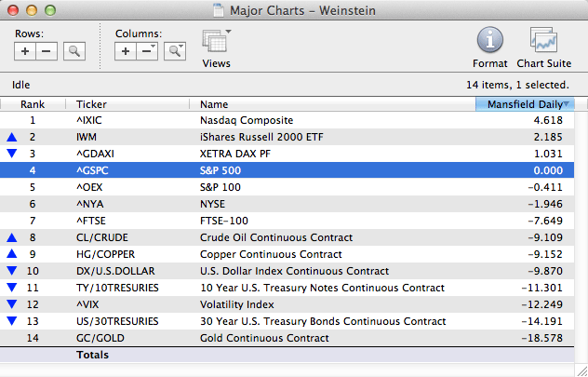588x377 pixels.
Task: Open the remove column minus dropdown
Action: pyautogui.click(x=147, y=51)
